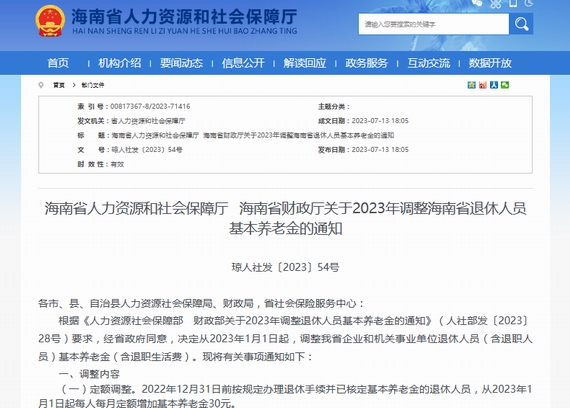570x408 pixels.
Task: Click the 海南省人力资源和社会保障厅 site title
Action: (x=184, y=17)
